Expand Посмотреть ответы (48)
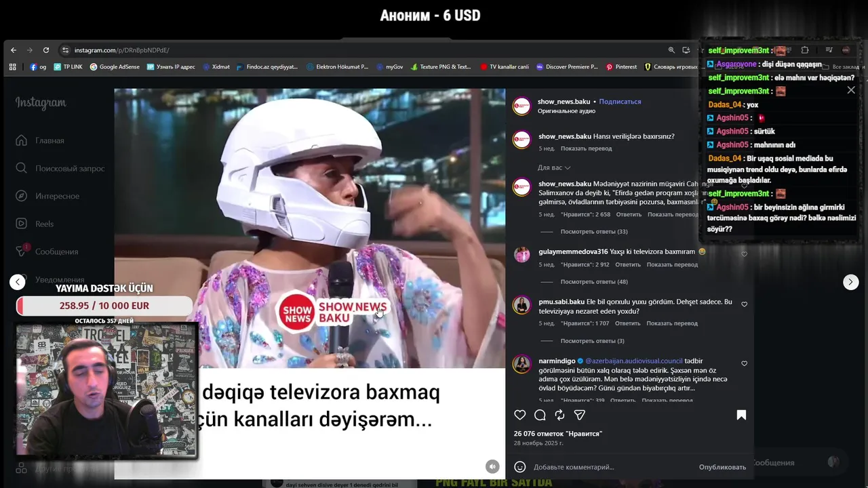The height and width of the screenshot is (488, 868). click(x=593, y=282)
